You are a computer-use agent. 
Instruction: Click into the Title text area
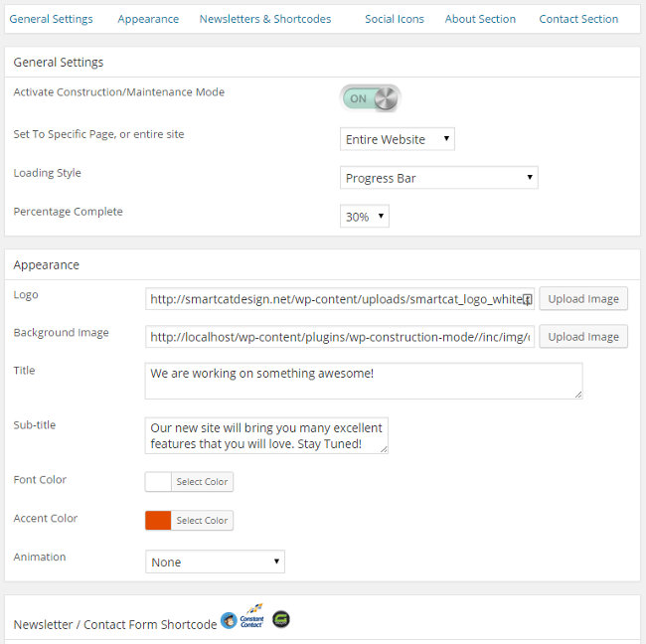364,381
